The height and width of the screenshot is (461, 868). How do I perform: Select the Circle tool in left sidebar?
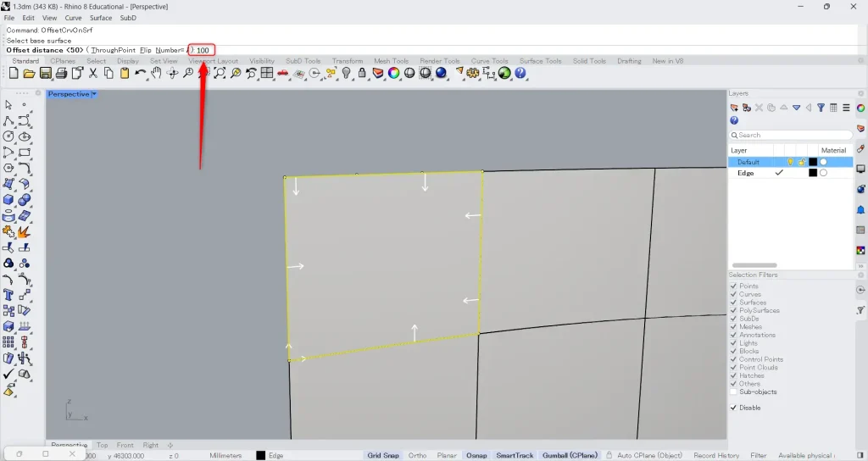8,136
